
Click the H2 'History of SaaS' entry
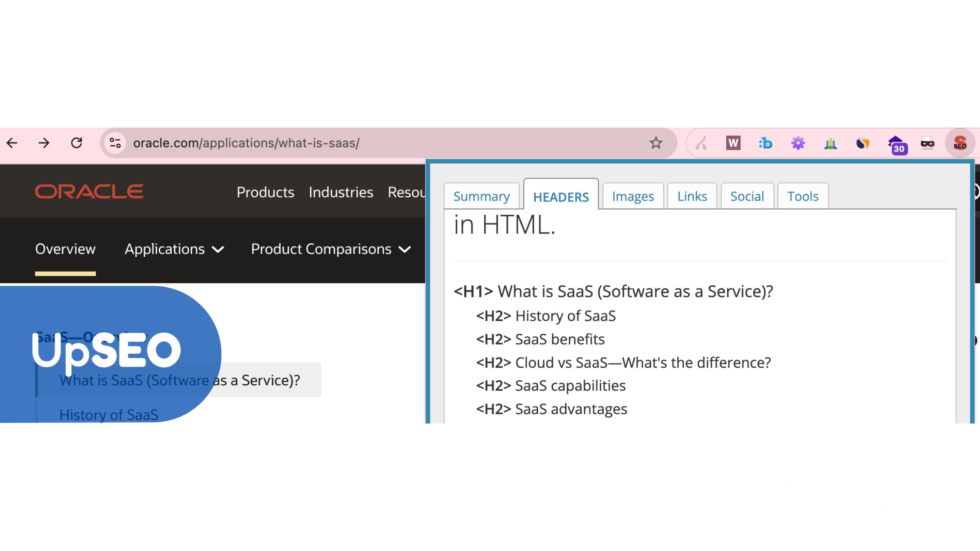coord(546,316)
